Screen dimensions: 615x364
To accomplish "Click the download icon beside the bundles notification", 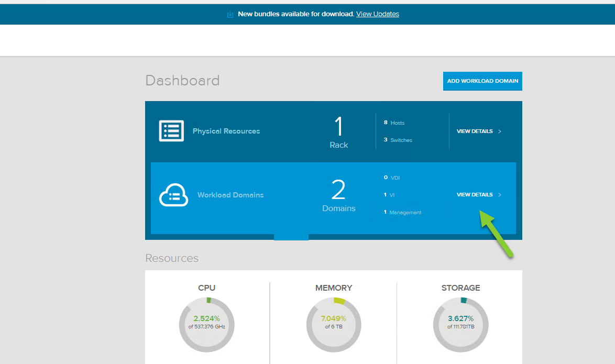I will point(230,14).
